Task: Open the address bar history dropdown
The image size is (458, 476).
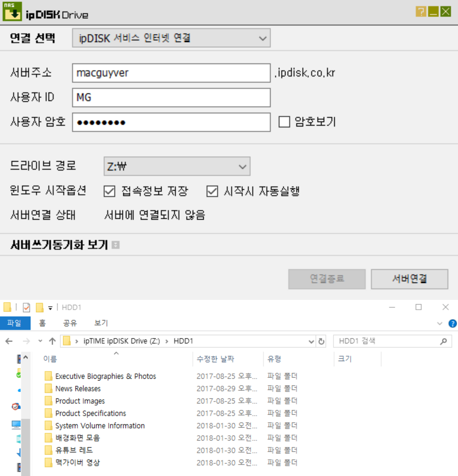Action: click(311, 342)
